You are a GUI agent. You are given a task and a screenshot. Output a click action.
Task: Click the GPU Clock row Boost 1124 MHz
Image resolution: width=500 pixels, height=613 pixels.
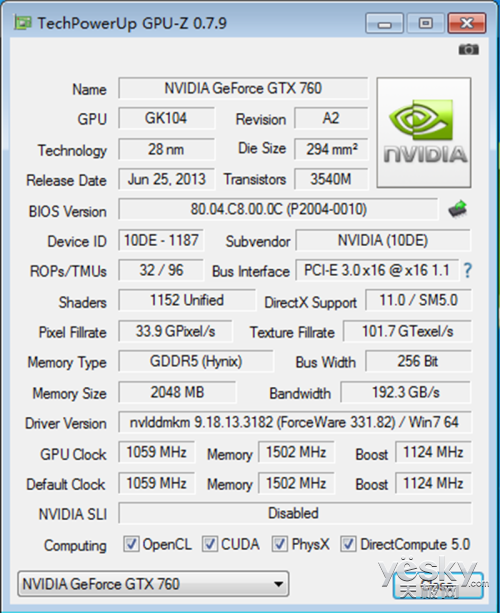(434, 452)
